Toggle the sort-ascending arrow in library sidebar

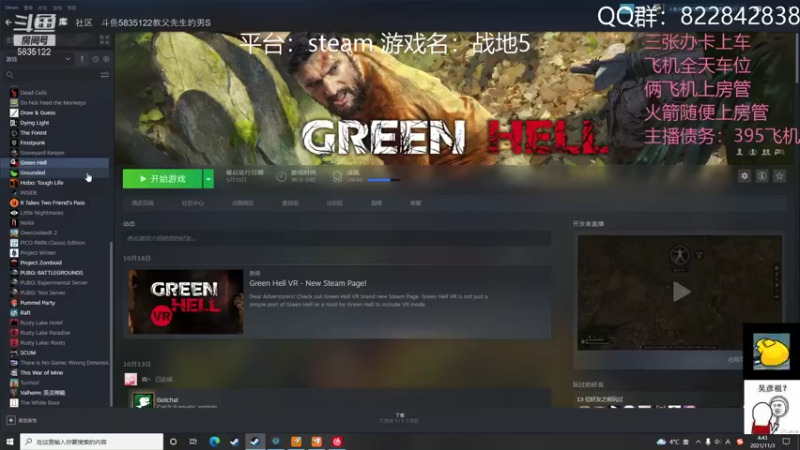tap(82, 59)
